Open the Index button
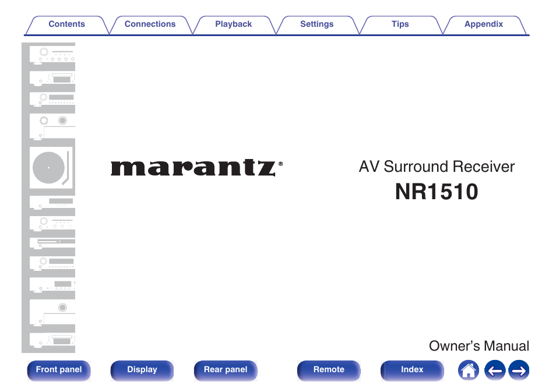556x392 pixels. tap(412, 370)
